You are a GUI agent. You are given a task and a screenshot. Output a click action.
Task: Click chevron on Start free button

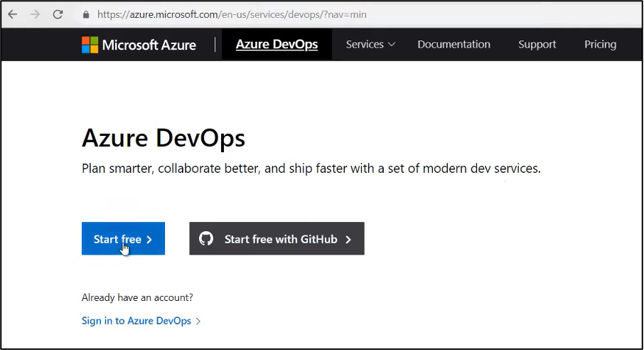tap(149, 239)
